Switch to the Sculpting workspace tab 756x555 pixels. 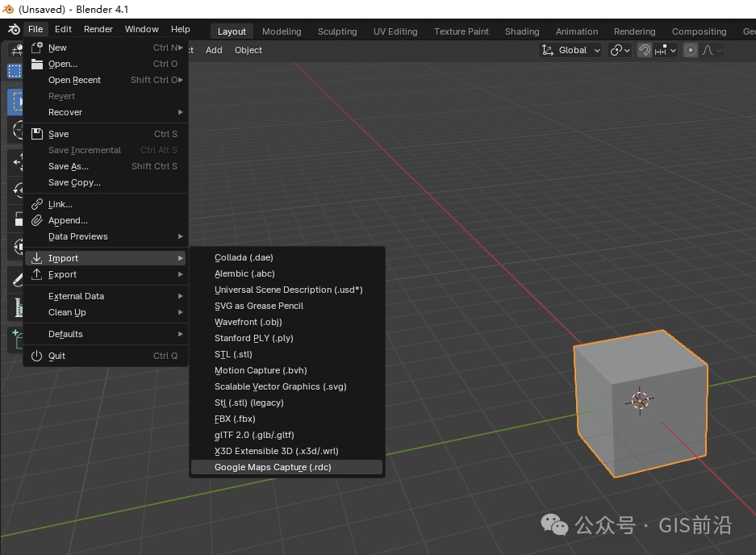[x=337, y=31]
